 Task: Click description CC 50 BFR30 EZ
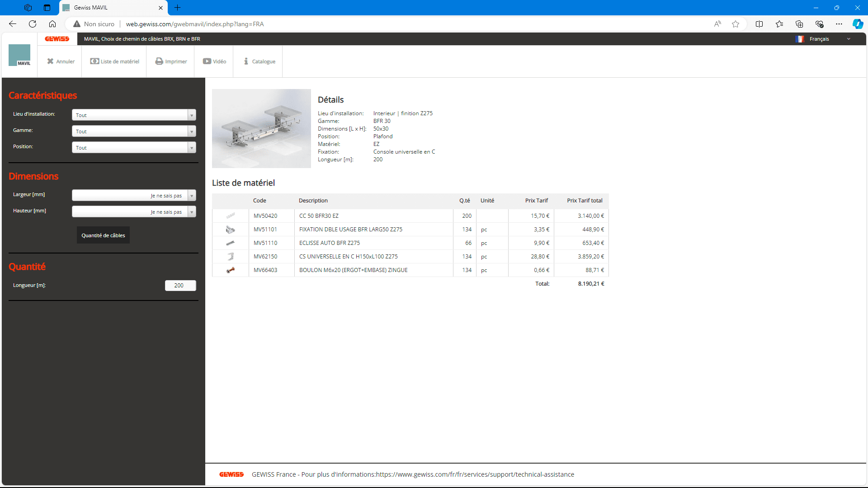pyautogui.click(x=319, y=216)
